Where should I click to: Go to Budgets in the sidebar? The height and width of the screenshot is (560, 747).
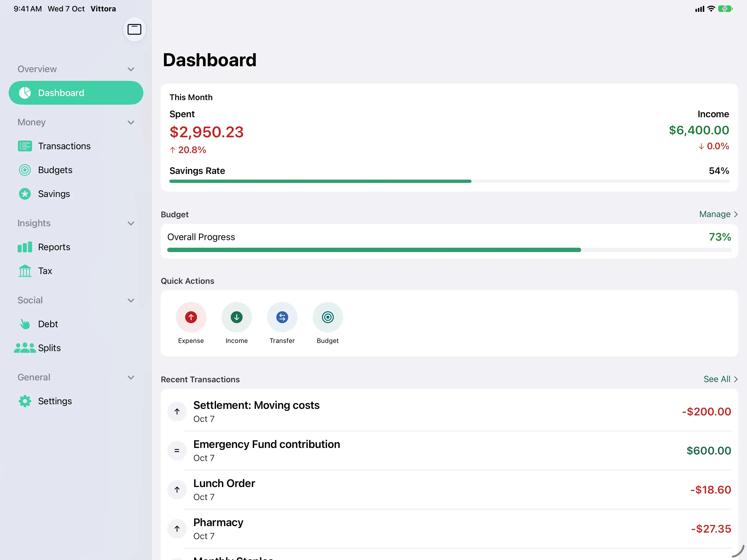click(x=76, y=170)
